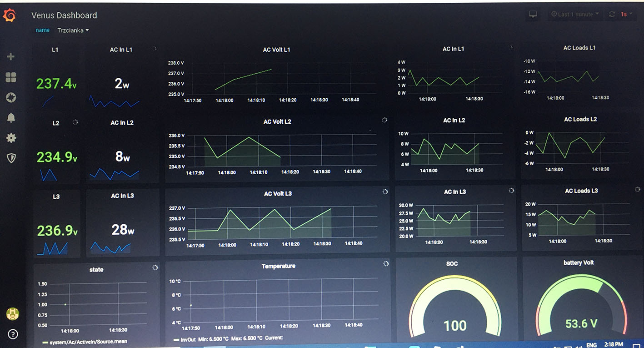Open the Alerting bell icon
Viewport: 644px width, 348px height.
point(11,117)
